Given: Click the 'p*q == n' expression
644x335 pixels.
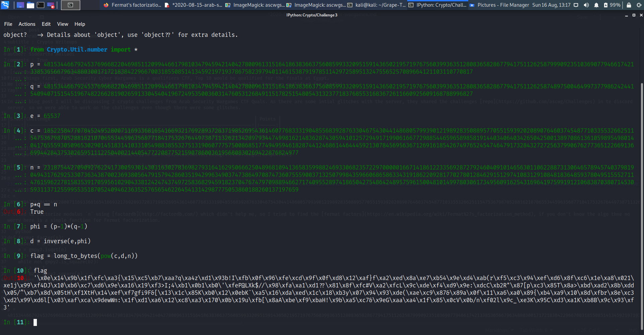Looking at the screenshot, I should [x=44, y=204].
